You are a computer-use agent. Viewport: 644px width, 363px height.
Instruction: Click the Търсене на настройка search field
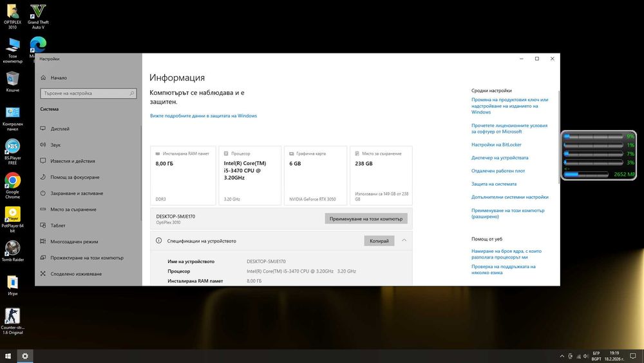(88, 93)
